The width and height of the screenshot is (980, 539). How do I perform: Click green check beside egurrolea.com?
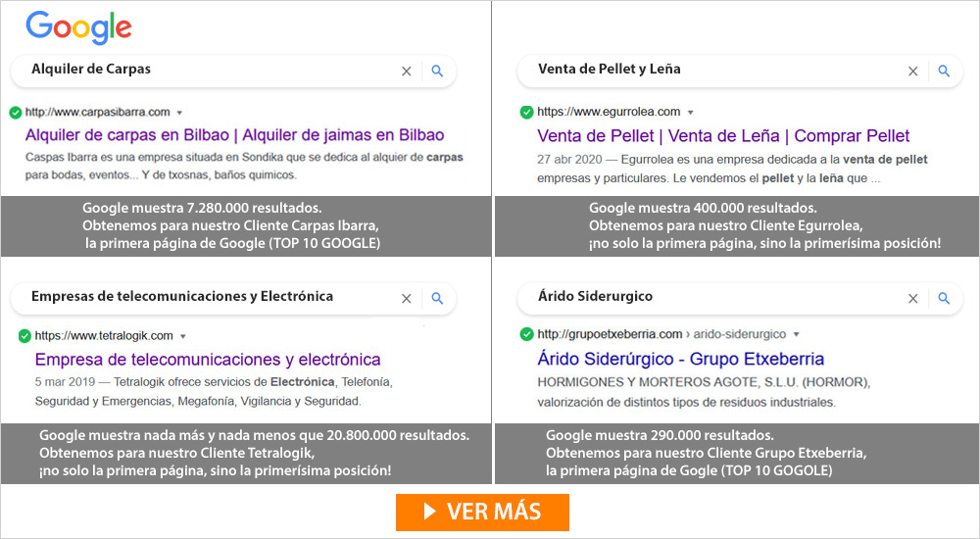(527, 113)
